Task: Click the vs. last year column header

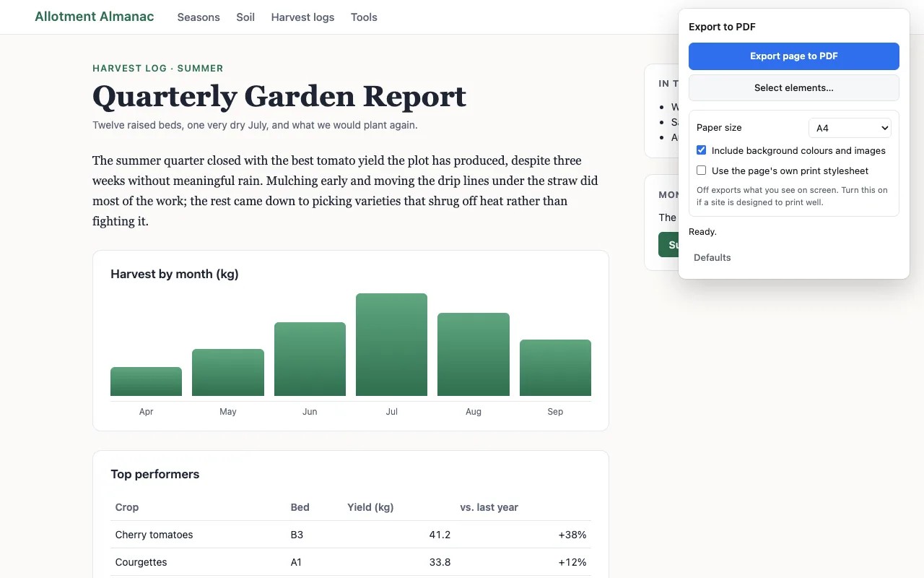Action: click(489, 507)
